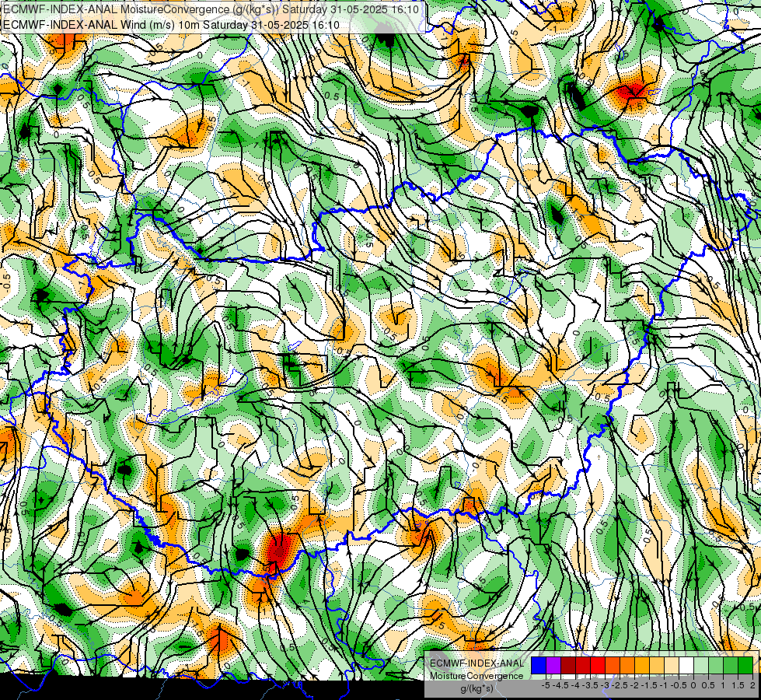Select the purple swatch between -5 and -4.5

pos(553,666)
